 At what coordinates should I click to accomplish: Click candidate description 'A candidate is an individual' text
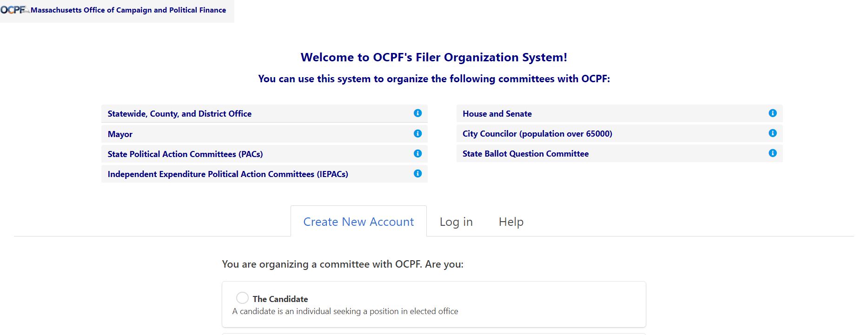(x=345, y=311)
